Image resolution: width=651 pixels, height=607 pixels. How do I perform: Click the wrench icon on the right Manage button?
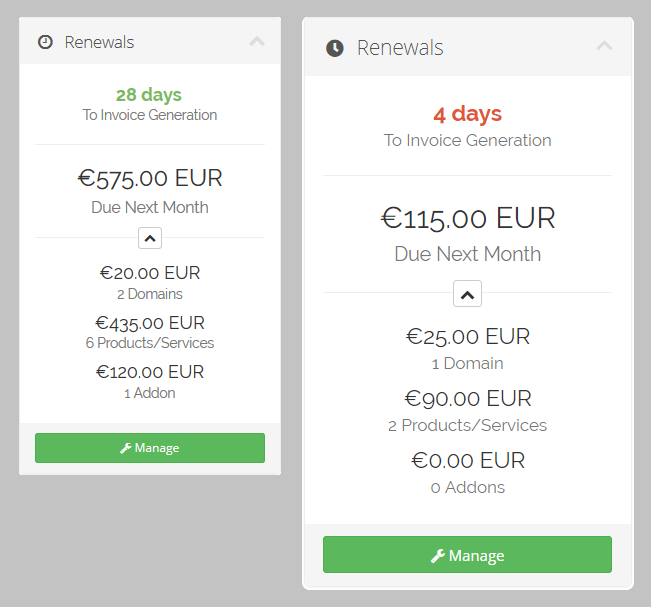pos(438,556)
